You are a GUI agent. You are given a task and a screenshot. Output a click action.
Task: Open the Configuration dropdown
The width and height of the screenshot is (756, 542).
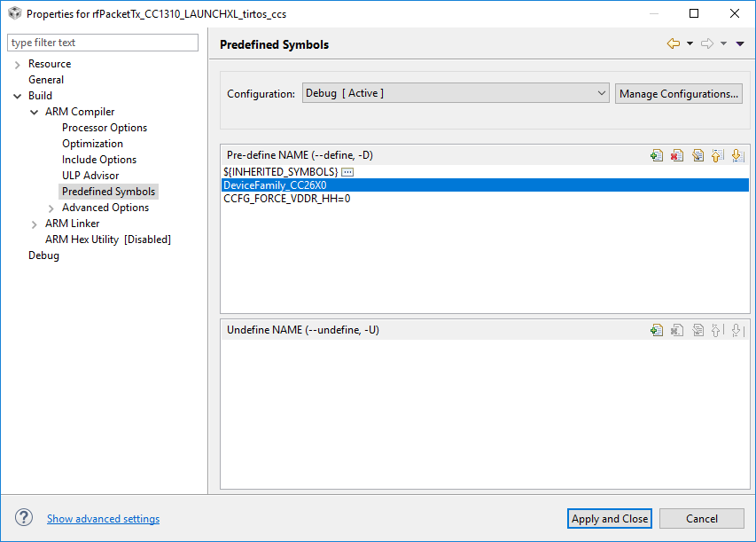tap(456, 93)
